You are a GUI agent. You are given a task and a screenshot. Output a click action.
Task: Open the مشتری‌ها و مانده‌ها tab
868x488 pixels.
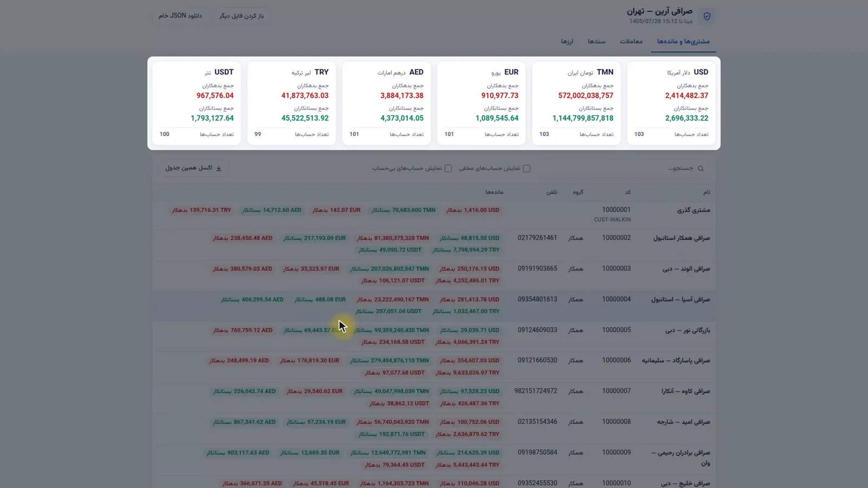pos(683,41)
